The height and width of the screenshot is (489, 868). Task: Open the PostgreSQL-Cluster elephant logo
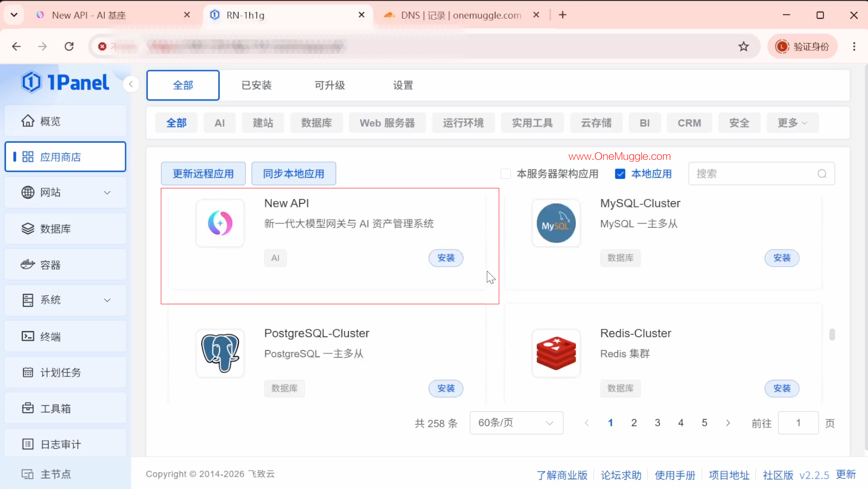tap(220, 353)
